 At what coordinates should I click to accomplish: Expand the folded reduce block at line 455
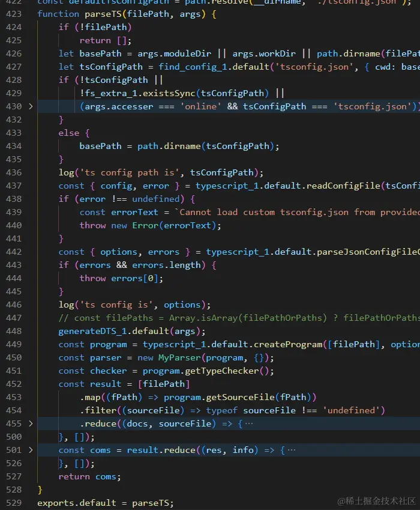pyautogui.click(x=31, y=423)
